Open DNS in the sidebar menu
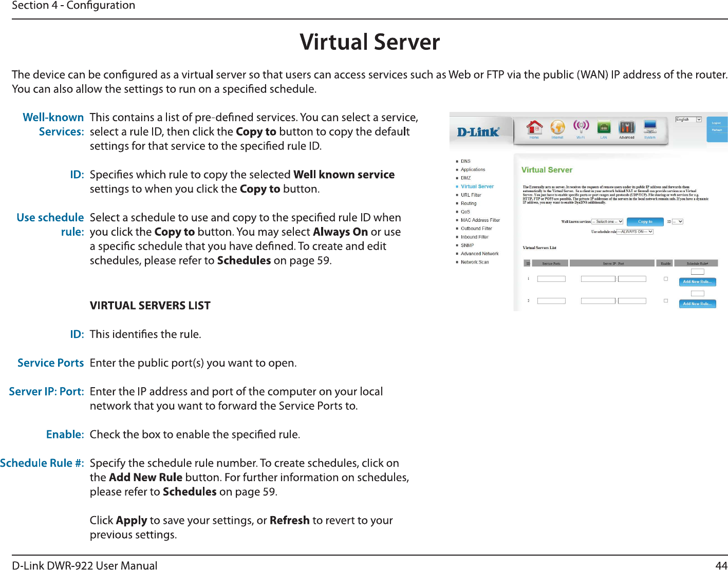Image resolution: width=728 pixels, height=570 pixels. [465, 161]
